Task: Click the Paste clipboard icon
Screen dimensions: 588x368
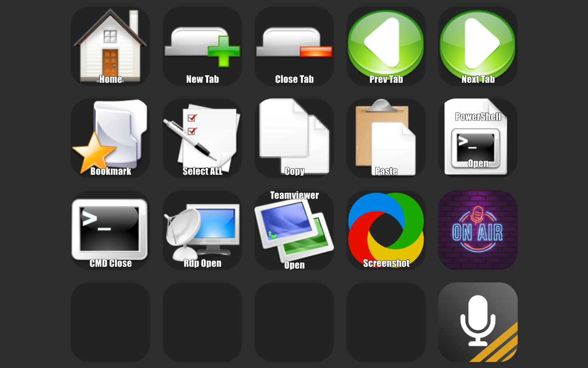Action: [x=386, y=138]
